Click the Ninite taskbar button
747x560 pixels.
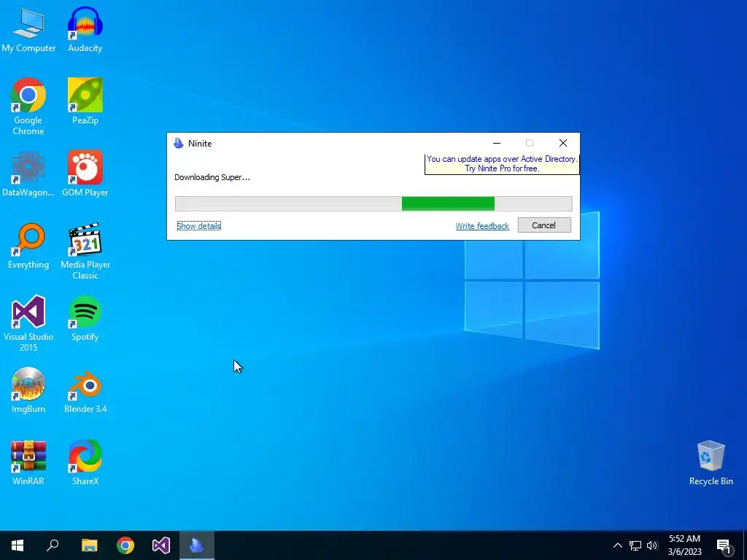click(197, 545)
